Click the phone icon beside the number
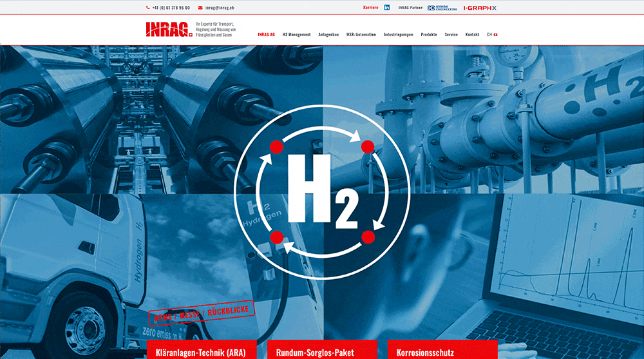 coord(147,8)
